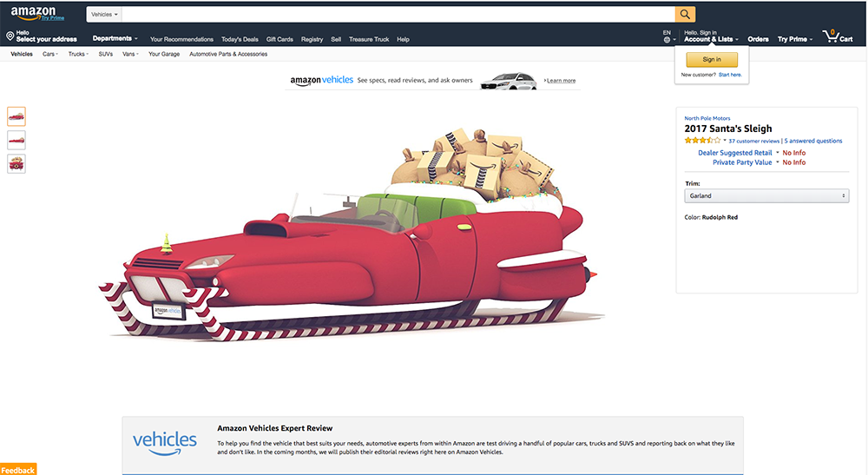The width and height of the screenshot is (868, 475).
Task: Click the globe language icon
Action: pyautogui.click(x=667, y=40)
